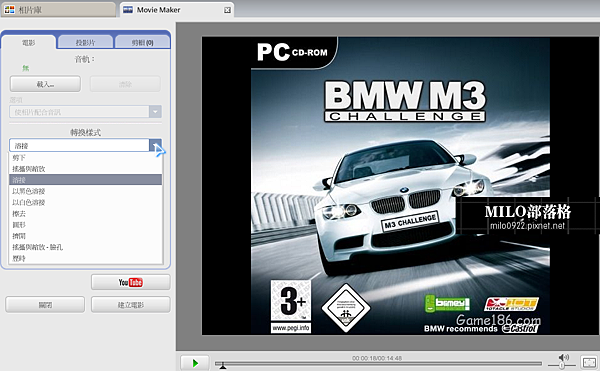Open the 剪輯 (0) clips tab

142,42
